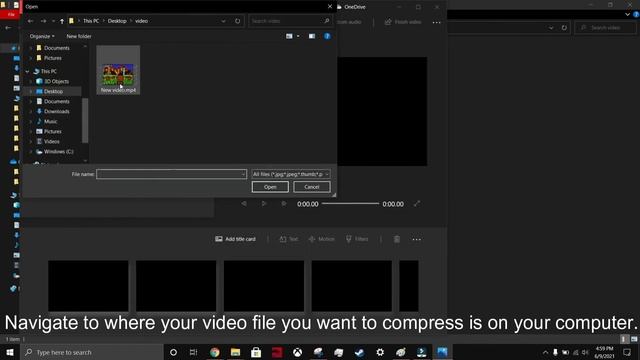The image size is (640, 360).
Task: Click the Back arrow in Open dialog
Action: [x=31, y=21]
